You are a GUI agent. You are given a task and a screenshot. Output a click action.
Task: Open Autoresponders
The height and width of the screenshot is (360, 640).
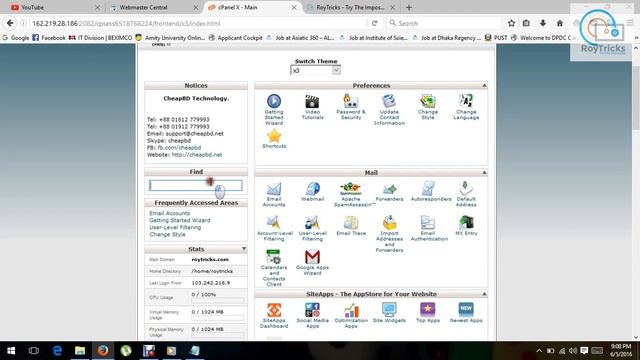(x=428, y=189)
